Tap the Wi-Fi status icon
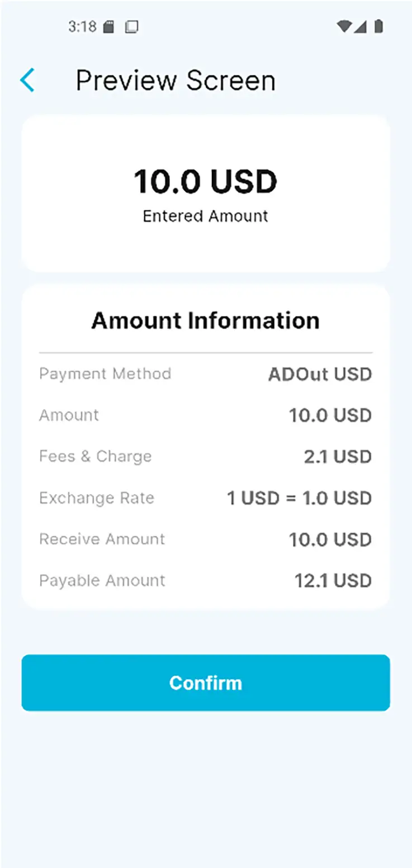Viewport: 412px width, 868px height. [344, 26]
